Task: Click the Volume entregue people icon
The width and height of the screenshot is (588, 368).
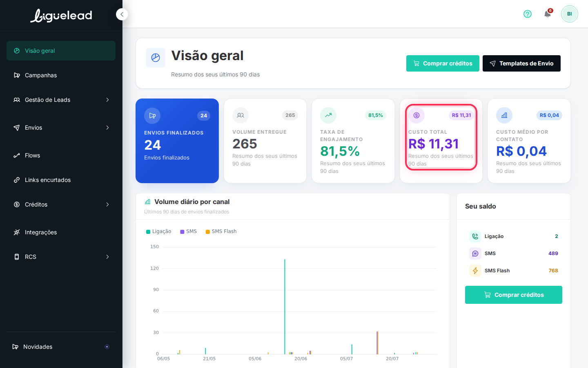Action: [241, 115]
